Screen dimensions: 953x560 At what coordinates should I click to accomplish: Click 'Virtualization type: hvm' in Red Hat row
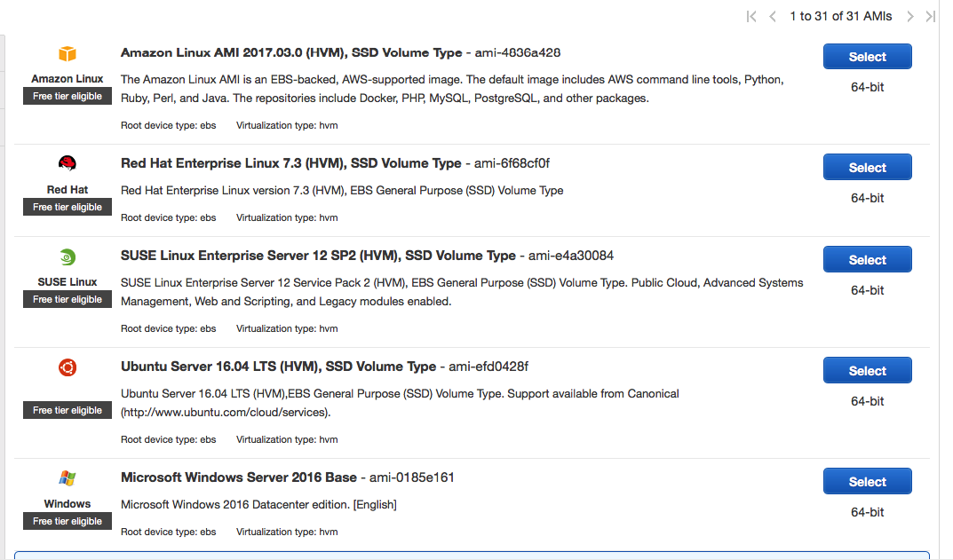pyautogui.click(x=287, y=218)
